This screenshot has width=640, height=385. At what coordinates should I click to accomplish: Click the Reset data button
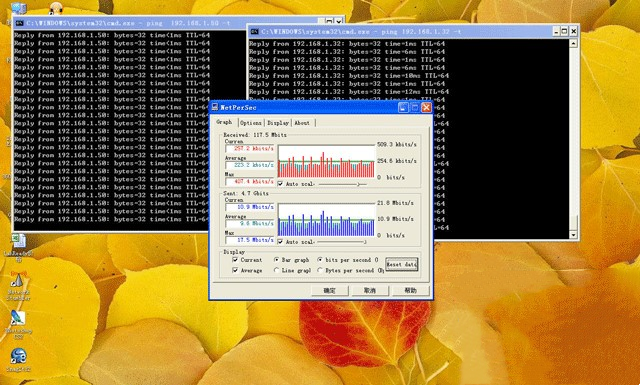(402, 265)
